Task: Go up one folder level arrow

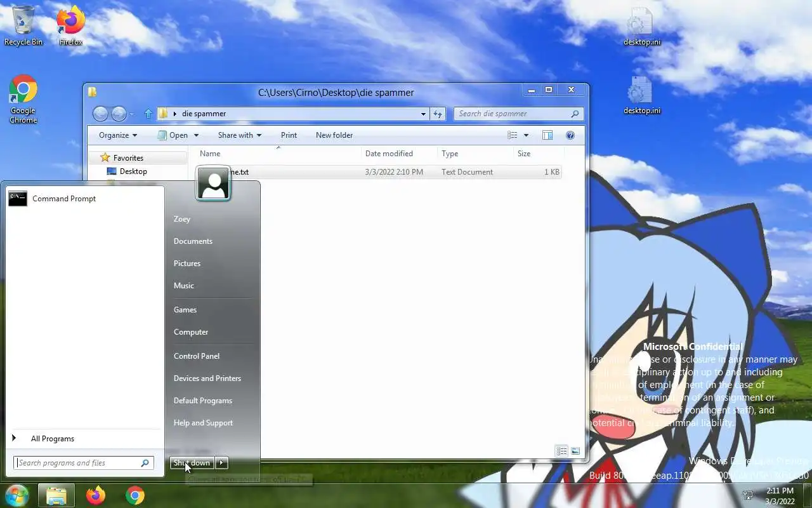Action: click(x=148, y=114)
